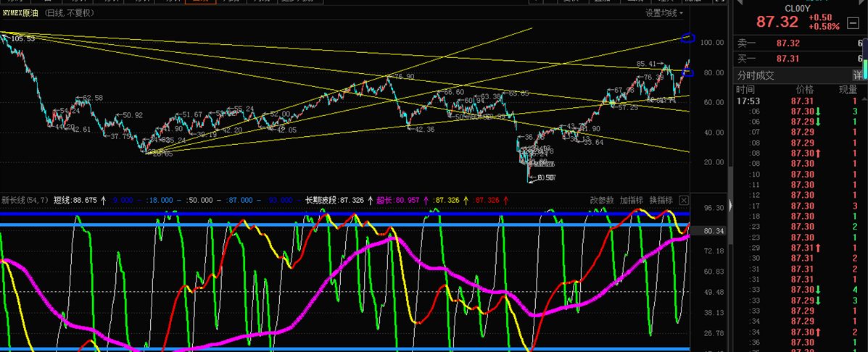Click the 100.00 price axis label
Screen dimensions: 868x352
(711, 43)
